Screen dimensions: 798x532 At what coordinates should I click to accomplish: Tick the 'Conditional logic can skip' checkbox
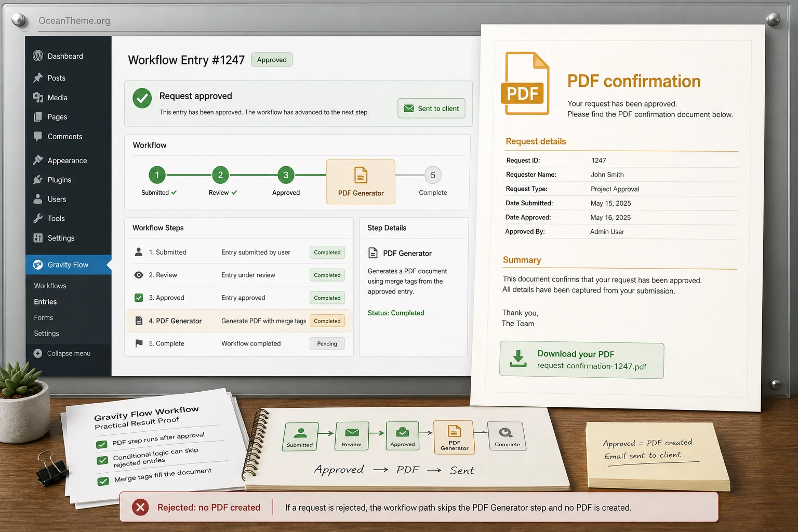[102, 460]
